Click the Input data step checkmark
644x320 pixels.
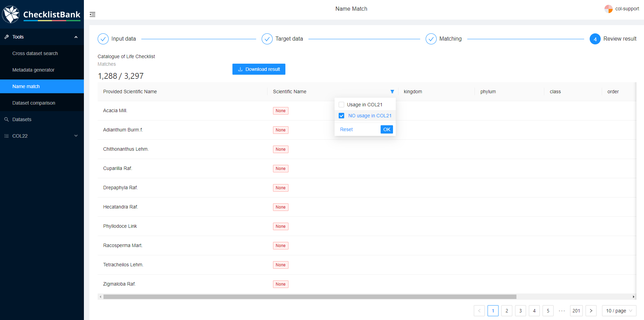coord(103,39)
